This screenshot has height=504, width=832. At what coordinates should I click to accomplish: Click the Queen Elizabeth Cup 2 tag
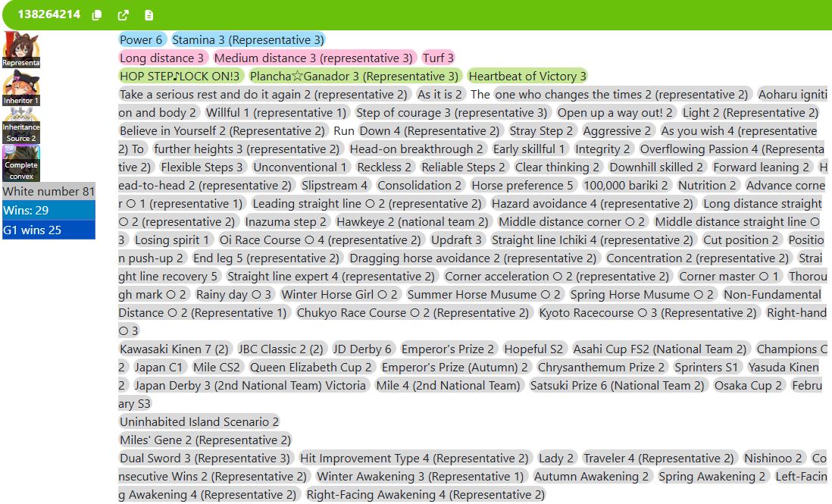[311, 367]
